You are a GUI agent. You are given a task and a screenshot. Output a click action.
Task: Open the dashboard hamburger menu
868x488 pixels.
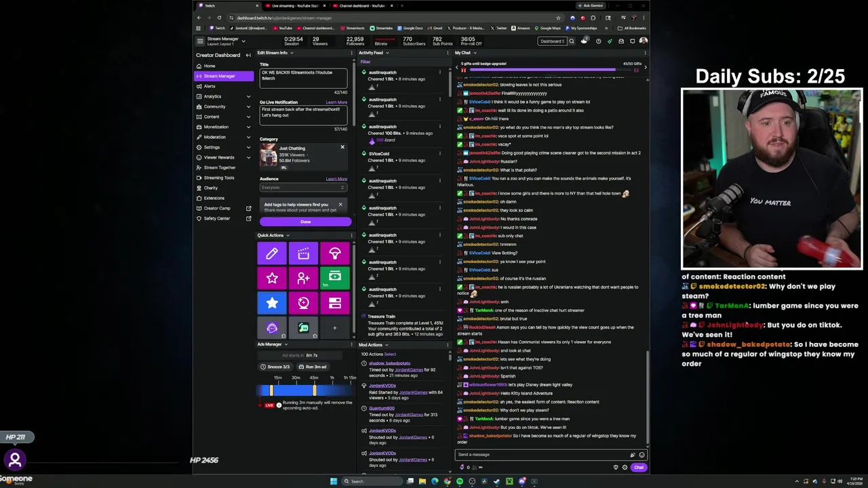pyautogui.click(x=200, y=41)
